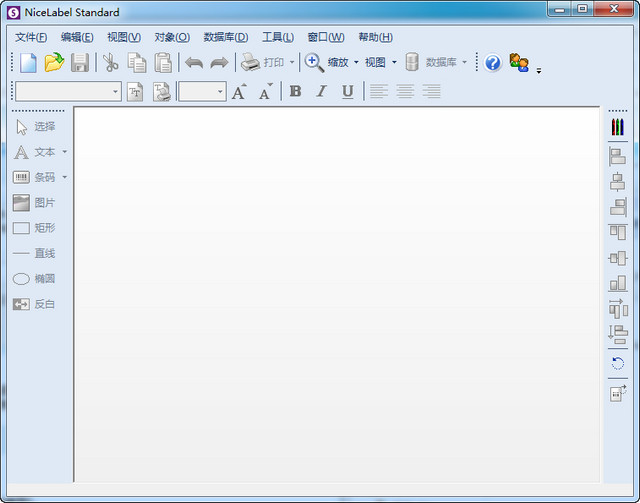Image resolution: width=640 pixels, height=503 pixels.
Task: Center align the text
Action: point(405,91)
